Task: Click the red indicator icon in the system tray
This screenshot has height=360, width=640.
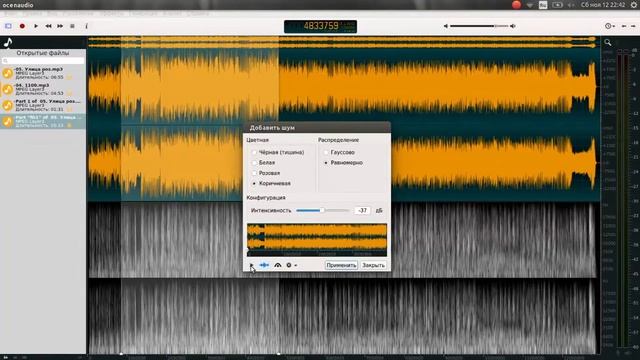Action: tap(516, 5)
